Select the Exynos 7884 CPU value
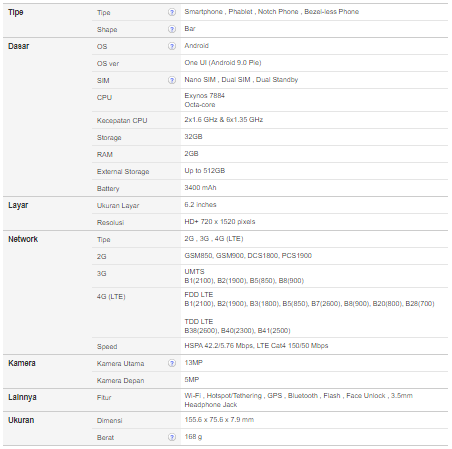Screen dimensions: 452x449 (x=204, y=96)
